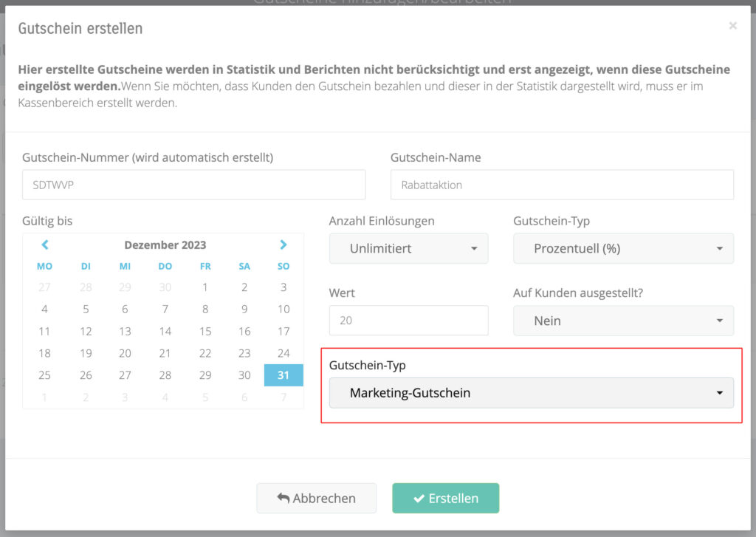
Task: Go to previous month in calendar
Action: pos(45,244)
